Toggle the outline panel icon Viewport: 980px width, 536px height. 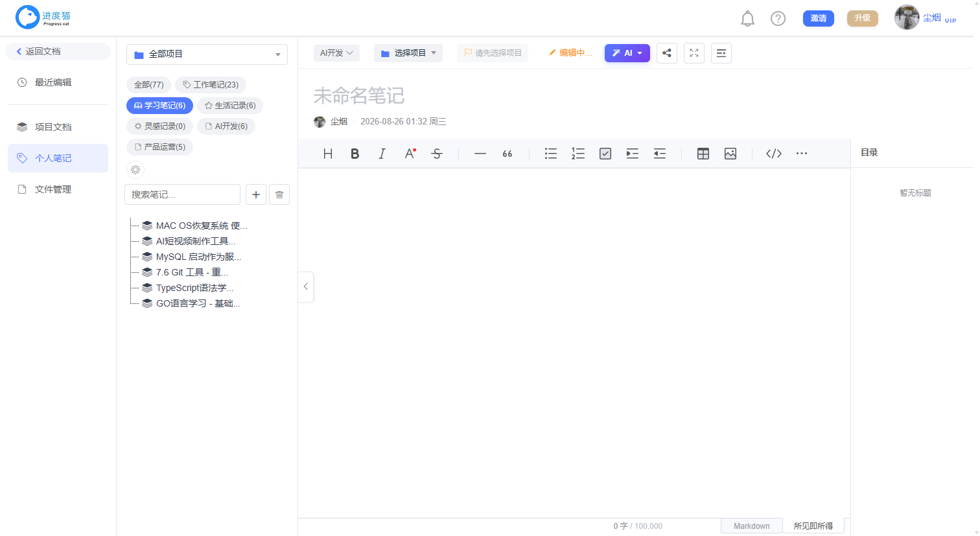(721, 53)
